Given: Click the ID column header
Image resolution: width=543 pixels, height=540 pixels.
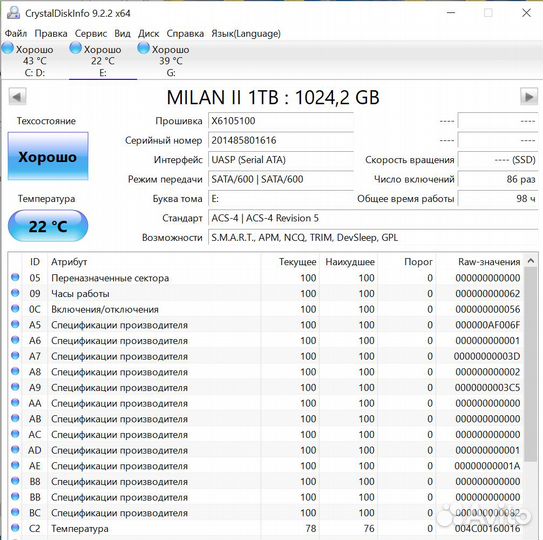Looking at the screenshot, I should 35,262.
